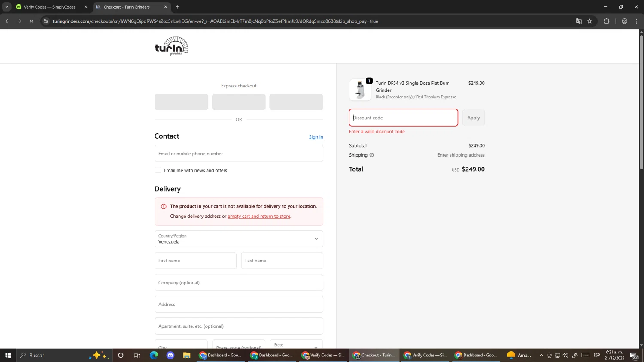Open network icon in system tray

(557, 356)
